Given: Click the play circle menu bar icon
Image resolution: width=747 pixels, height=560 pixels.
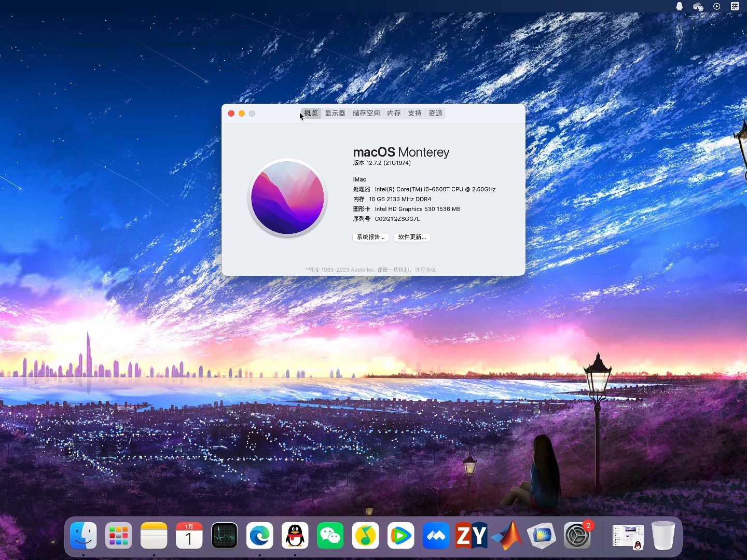Looking at the screenshot, I should pyautogui.click(x=717, y=6).
